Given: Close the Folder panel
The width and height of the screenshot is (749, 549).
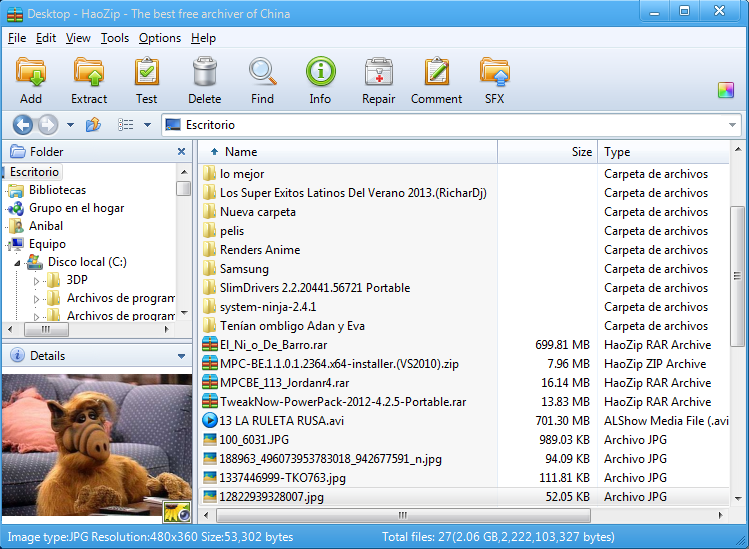Looking at the screenshot, I should coord(181,151).
